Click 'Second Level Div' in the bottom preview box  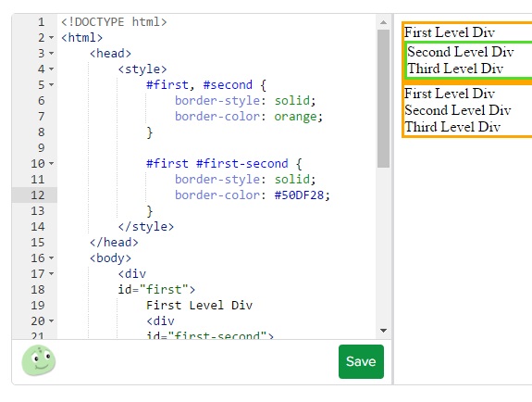click(458, 110)
